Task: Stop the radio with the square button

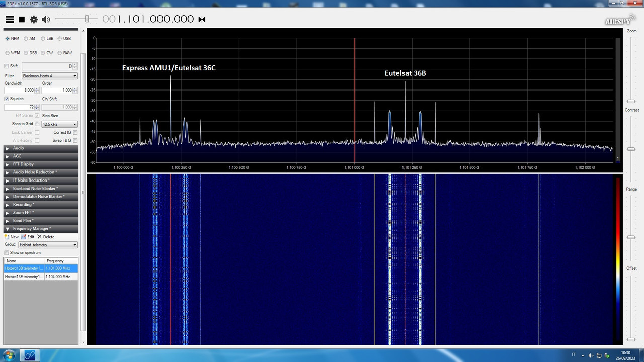Action: (x=22, y=19)
